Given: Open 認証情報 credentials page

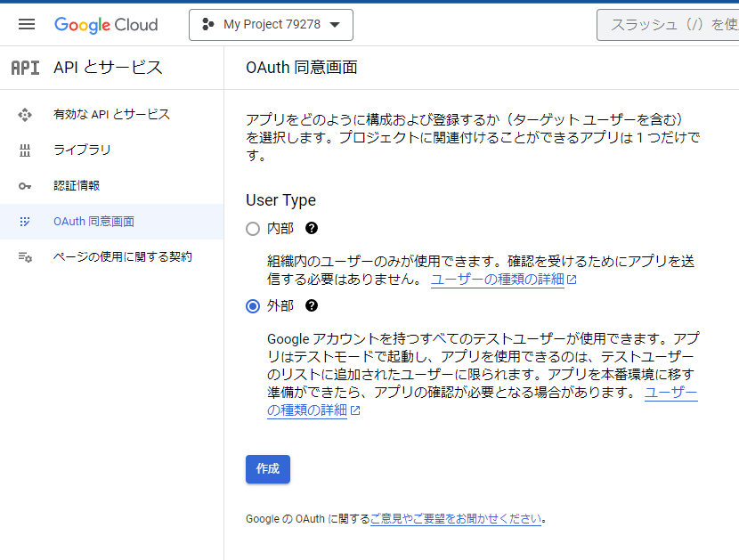Looking at the screenshot, I should point(111,186).
